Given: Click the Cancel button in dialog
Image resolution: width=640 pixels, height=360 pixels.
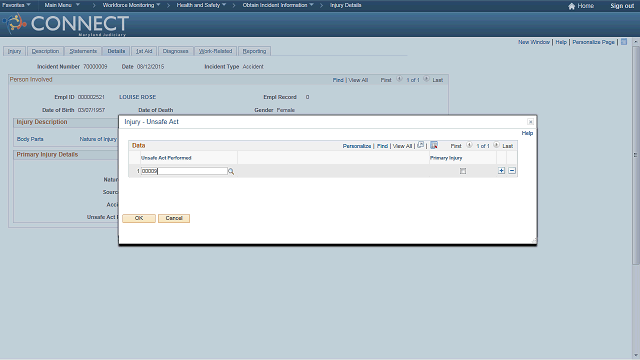Looking at the screenshot, I should [174, 218].
